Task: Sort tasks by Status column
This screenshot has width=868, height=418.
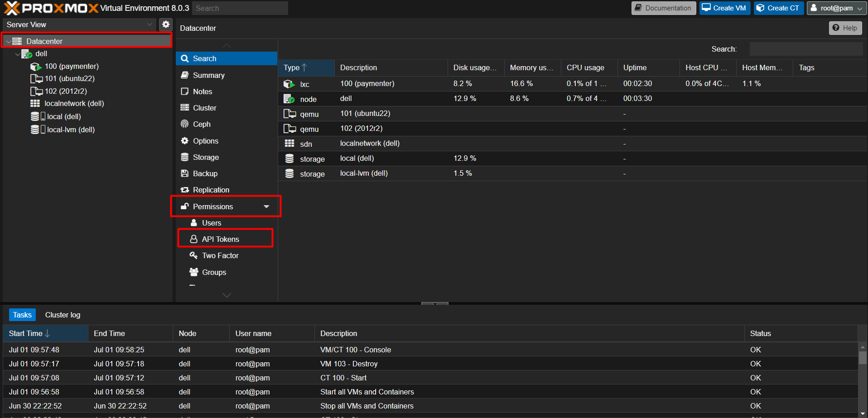Action: pyautogui.click(x=800, y=333)
